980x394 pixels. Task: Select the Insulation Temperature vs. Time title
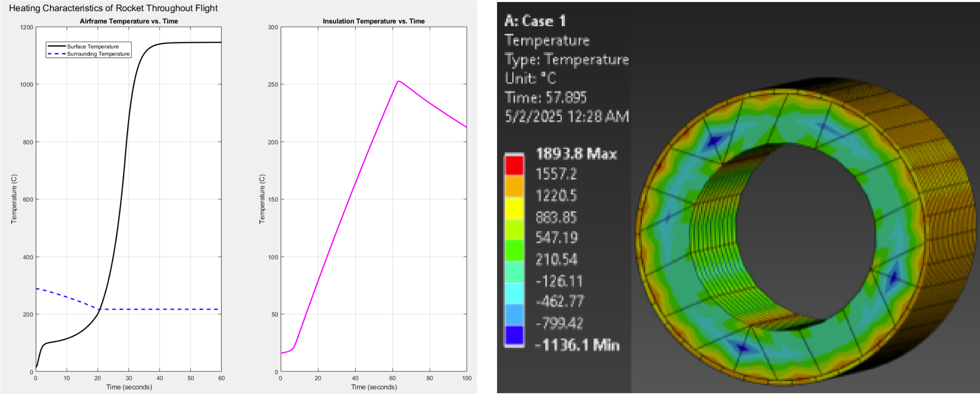[x=374, y=21]
